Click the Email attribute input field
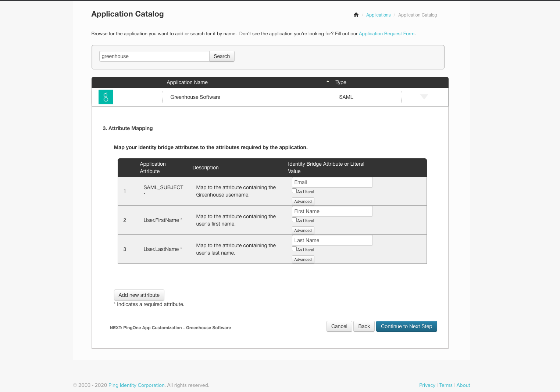Image resolution: width=560 pixels, height=392 pixels. pyautogui.click(x=332, y=182)
